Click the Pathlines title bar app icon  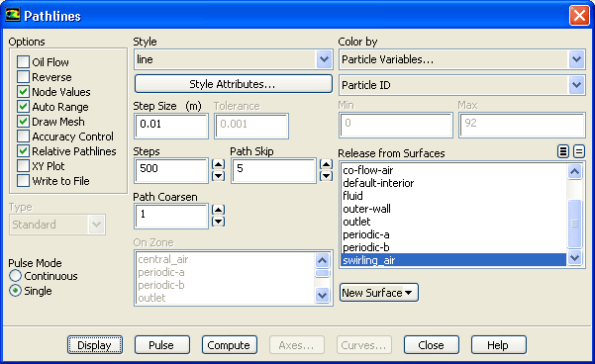12,16
